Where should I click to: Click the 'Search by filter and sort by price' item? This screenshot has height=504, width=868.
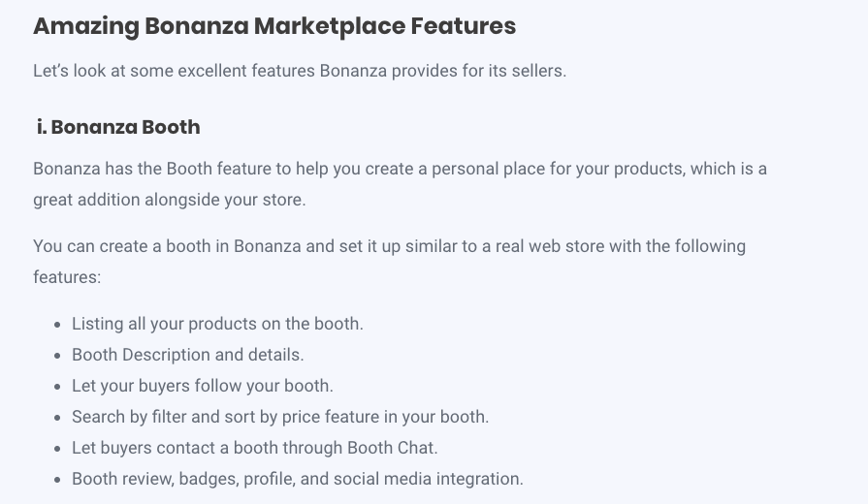(279, 417)
